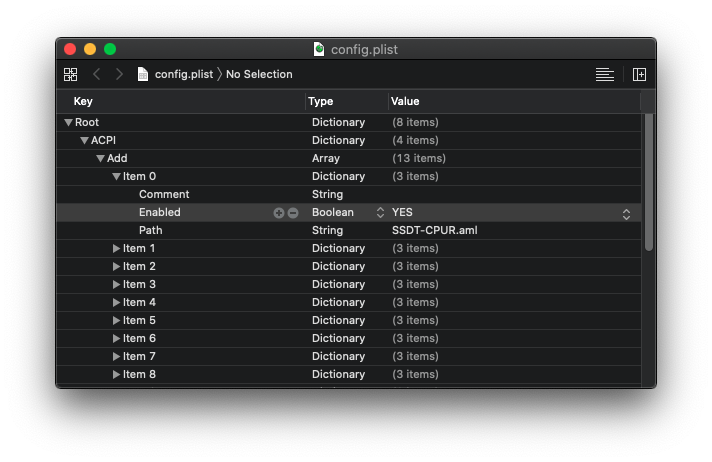Screen dimensions: 712x462
Task: Open the Boolean type selector for Enabled
Action: 380,213
